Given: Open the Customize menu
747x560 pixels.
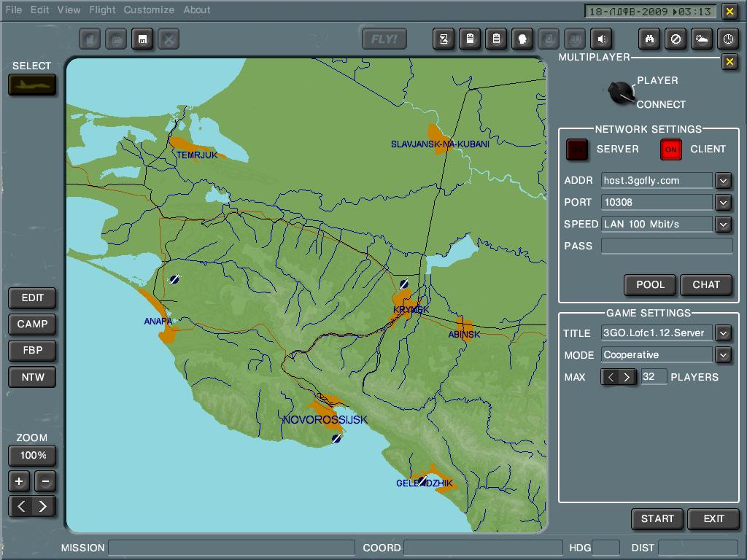Looking at the screenshot, I should (149, 10).
